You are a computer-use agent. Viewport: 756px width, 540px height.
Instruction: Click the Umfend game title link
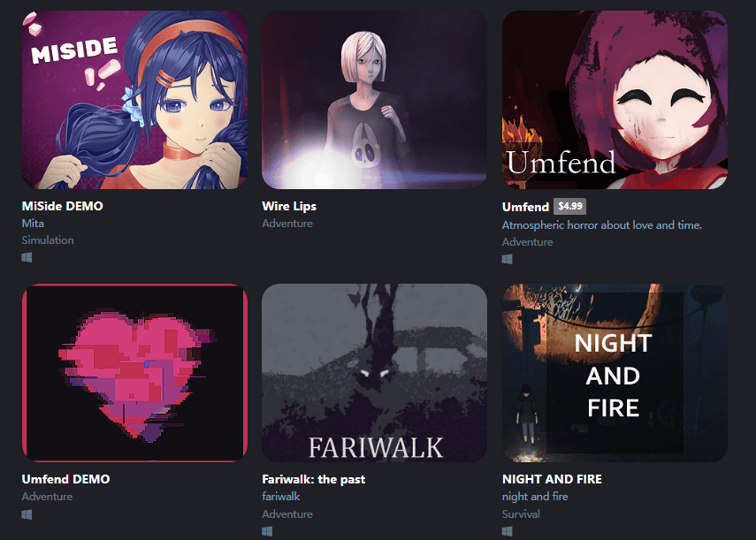click(525, 207)
